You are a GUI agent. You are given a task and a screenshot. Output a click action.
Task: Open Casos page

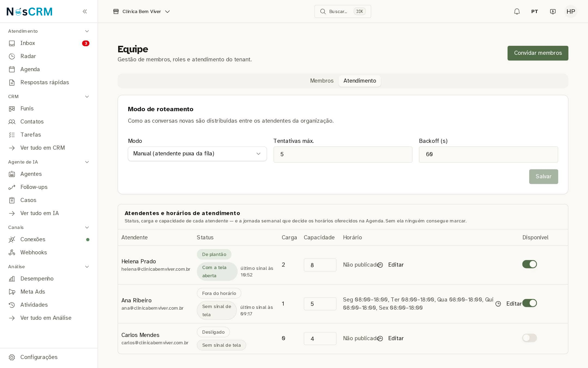click(49, 200)
